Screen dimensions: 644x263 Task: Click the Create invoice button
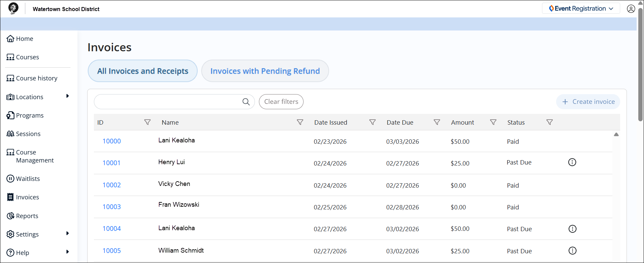pos(588,102)
